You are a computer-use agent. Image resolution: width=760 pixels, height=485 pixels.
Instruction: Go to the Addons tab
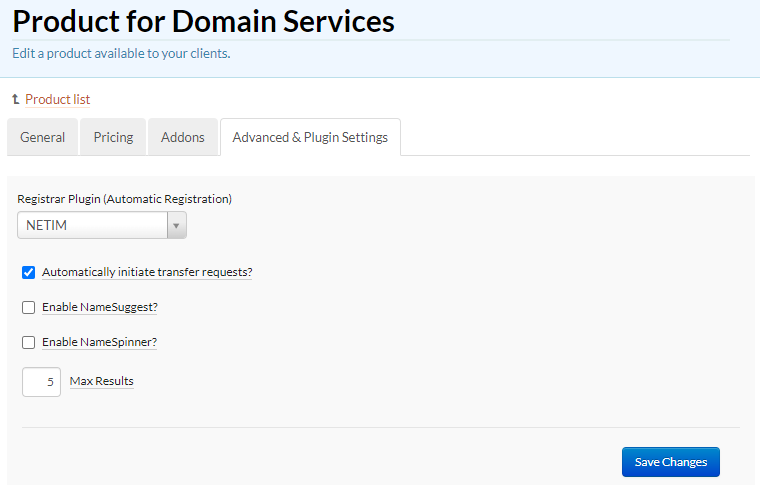[x=183, y=137]
